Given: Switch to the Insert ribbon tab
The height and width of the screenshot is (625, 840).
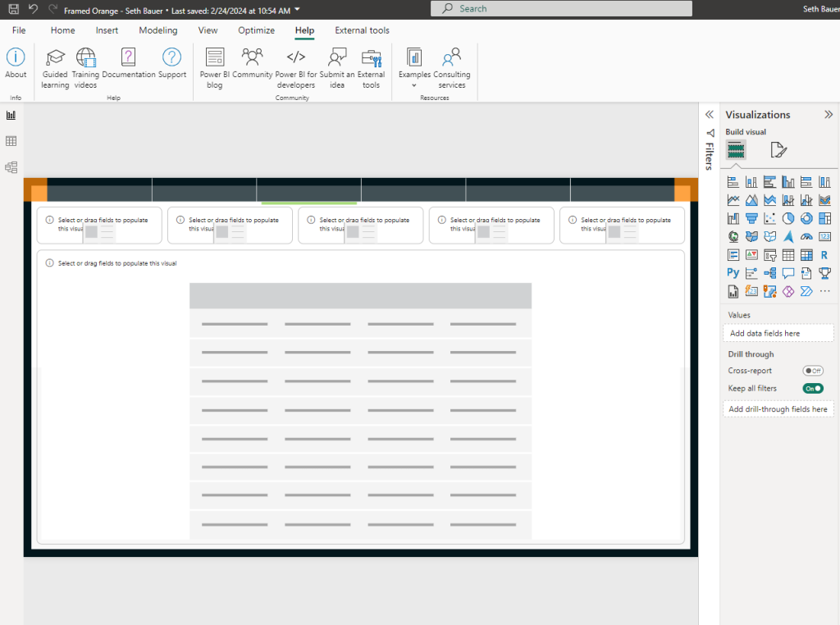Looking at the screenshot, I should (107, 30).
